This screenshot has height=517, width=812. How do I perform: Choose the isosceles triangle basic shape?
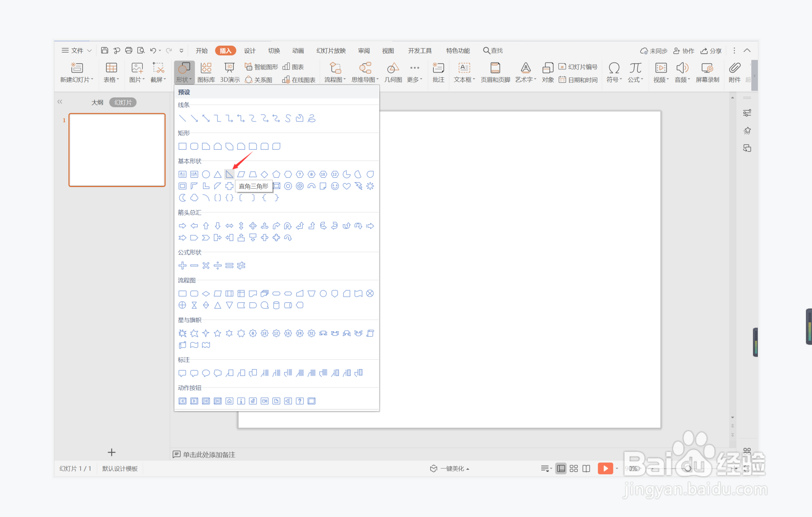(218, 174)
